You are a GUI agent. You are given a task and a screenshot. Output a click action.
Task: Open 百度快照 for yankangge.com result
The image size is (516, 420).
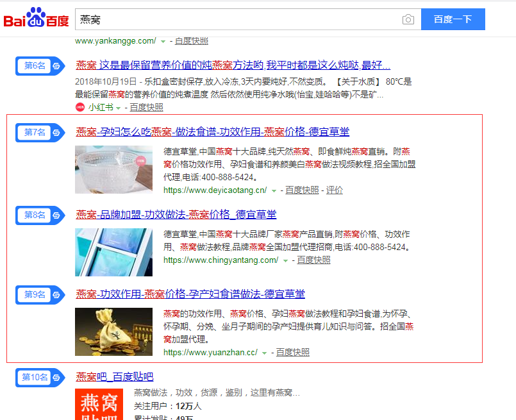pyautogui.click(x=192, y=41)
